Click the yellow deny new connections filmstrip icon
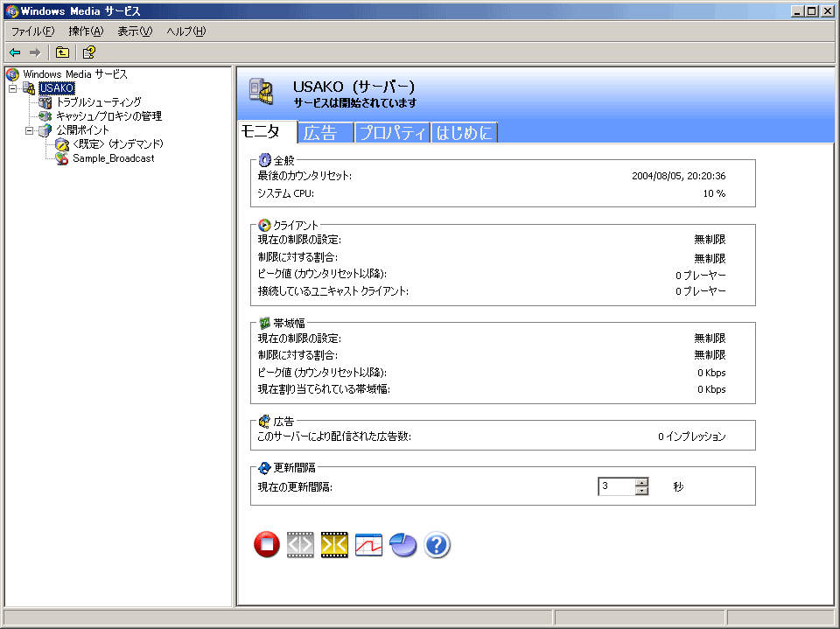This screenshot has width=840, height=629. click(x=334, y=545)
